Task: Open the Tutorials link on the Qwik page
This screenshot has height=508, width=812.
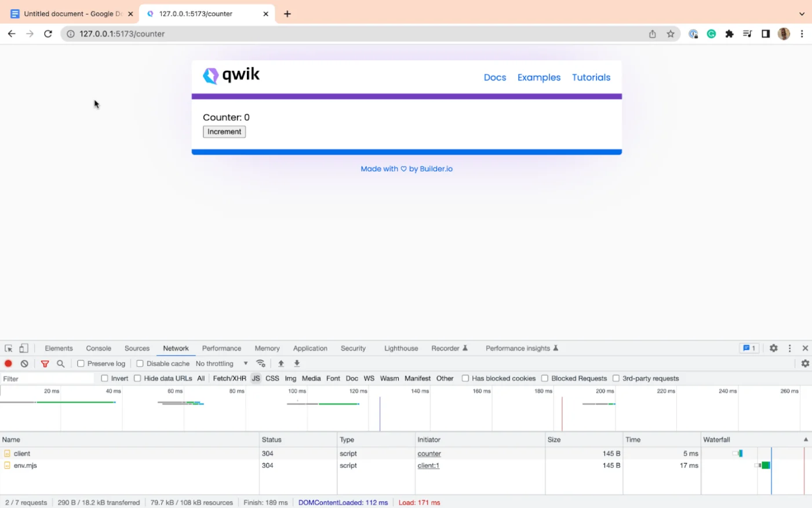Action: tap(591, 77)
